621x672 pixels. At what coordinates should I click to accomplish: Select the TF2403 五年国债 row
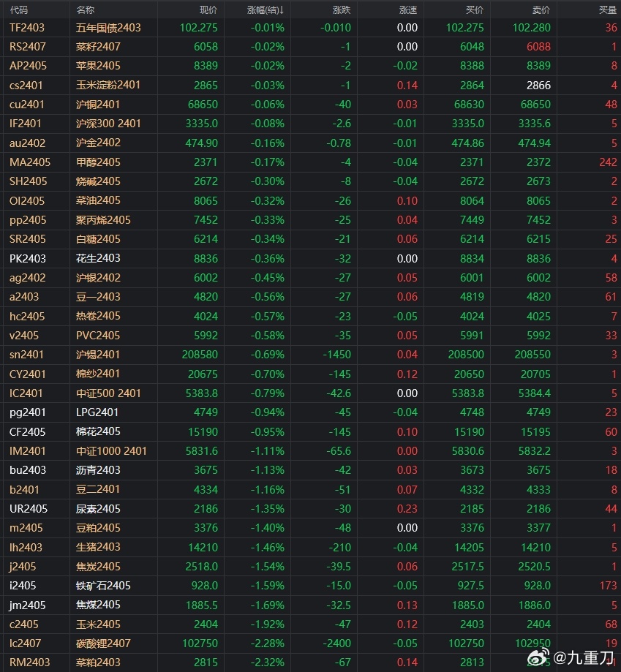[x=310, y=28]
